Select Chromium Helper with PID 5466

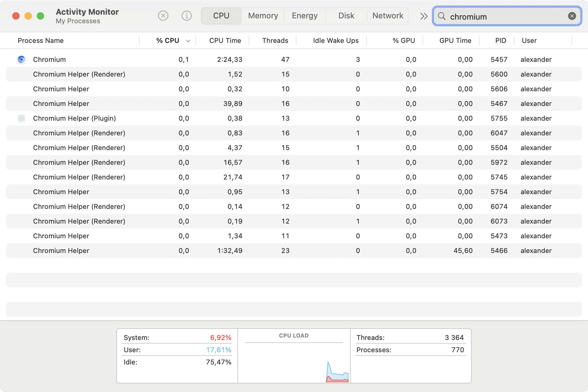pos(294,251)
